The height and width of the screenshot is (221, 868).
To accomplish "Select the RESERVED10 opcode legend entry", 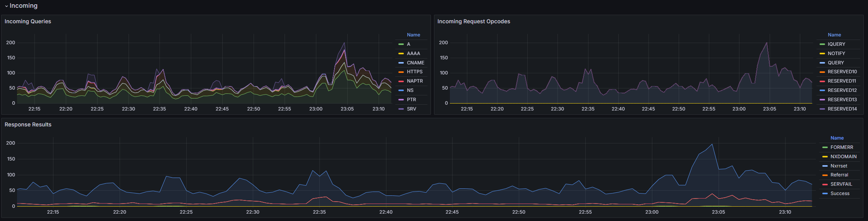I will click(x=842, y=72).
